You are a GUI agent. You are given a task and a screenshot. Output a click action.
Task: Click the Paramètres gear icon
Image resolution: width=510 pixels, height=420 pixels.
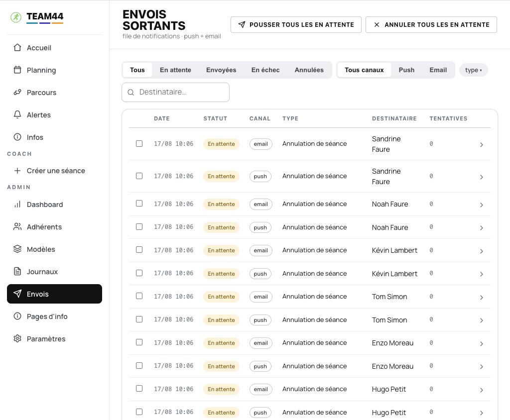tap(17, 339)
